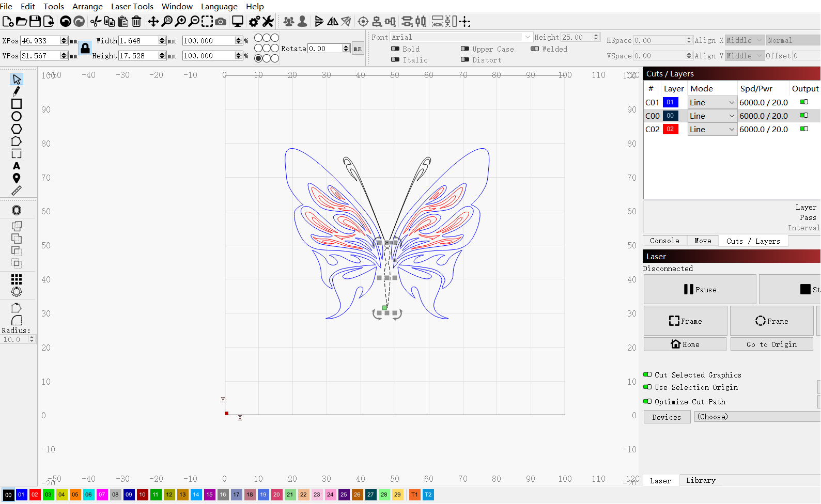
Task: Toggle Use Selection Origin
Action: pos(647,387)
